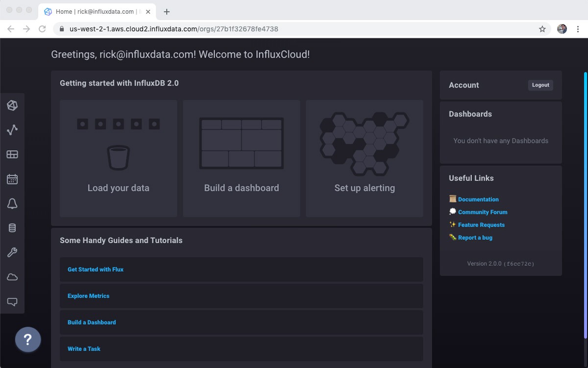The image size is (588, 368).
Task: Send feedback using the speech bubble icon
Action: [12, 301]
